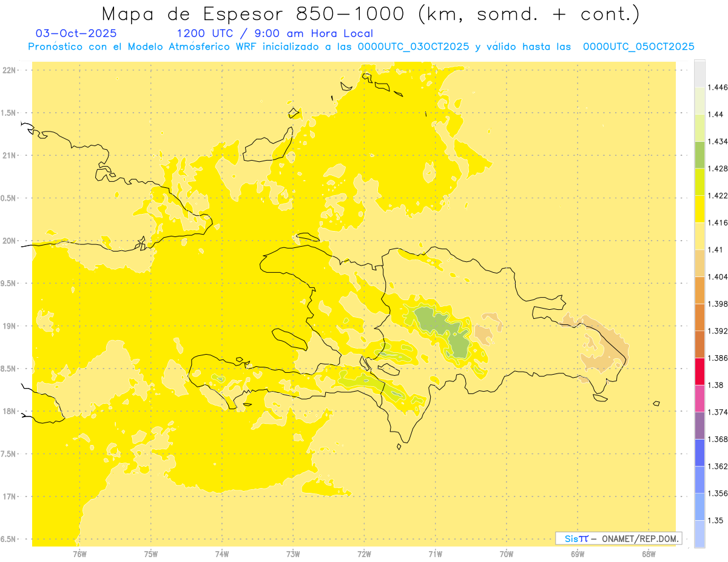Click the latitude label "19N"

(9, 326)
